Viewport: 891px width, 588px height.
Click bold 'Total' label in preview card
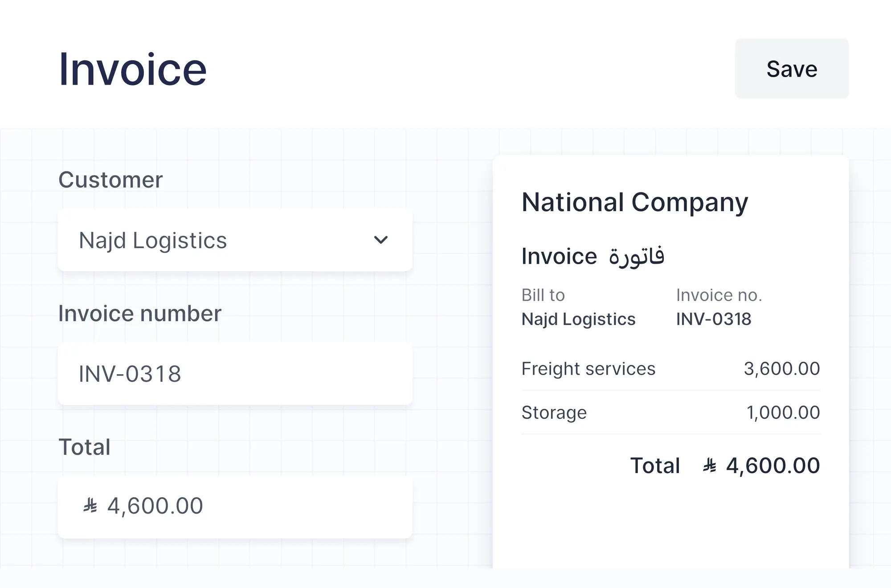(x=655, y=466)
